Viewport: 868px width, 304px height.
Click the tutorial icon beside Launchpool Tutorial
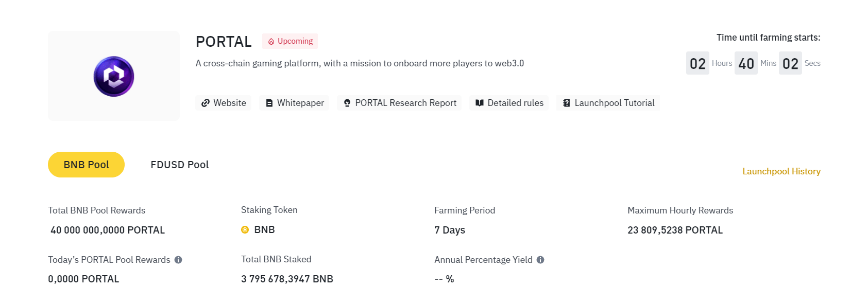[566, 103]
